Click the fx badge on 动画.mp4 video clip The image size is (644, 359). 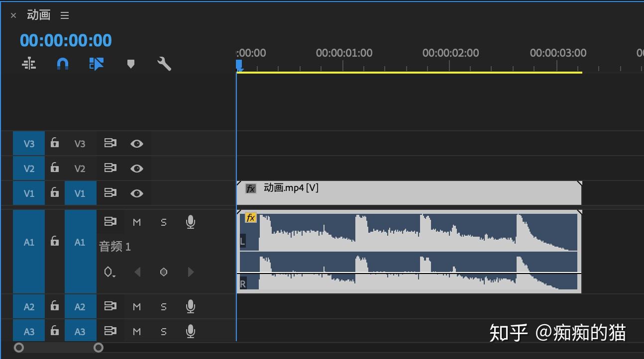[x=251, y=188]
